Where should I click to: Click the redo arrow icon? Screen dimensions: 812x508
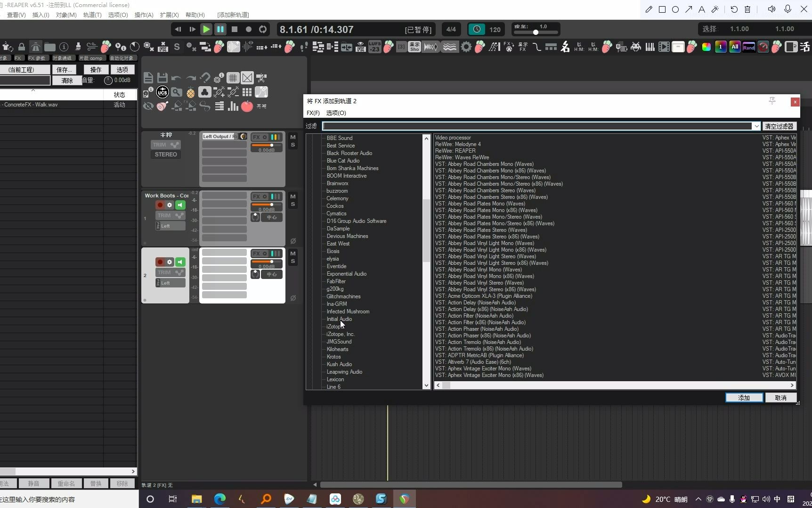coord(191,78)
